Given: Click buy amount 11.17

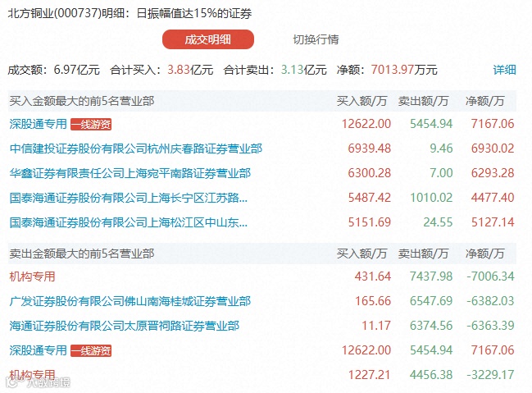Looking at the screenshot, I should click(376, 326).
